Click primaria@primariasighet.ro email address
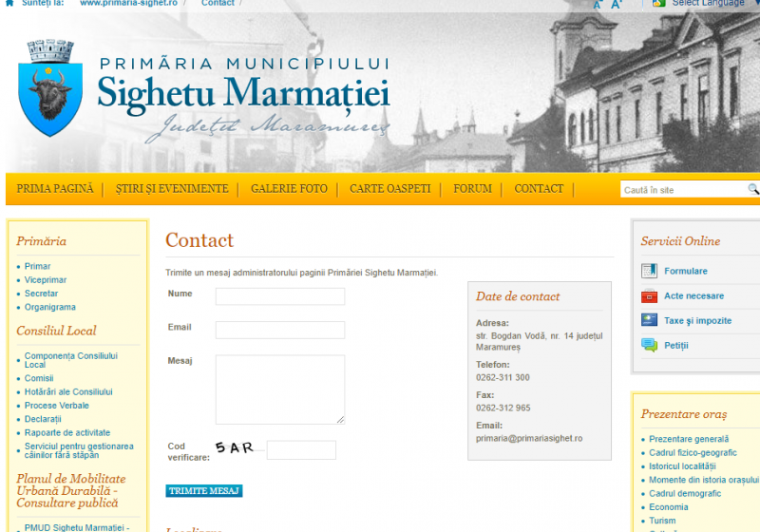The width and height of the screenshot is (760, 532). coord(529,438)
